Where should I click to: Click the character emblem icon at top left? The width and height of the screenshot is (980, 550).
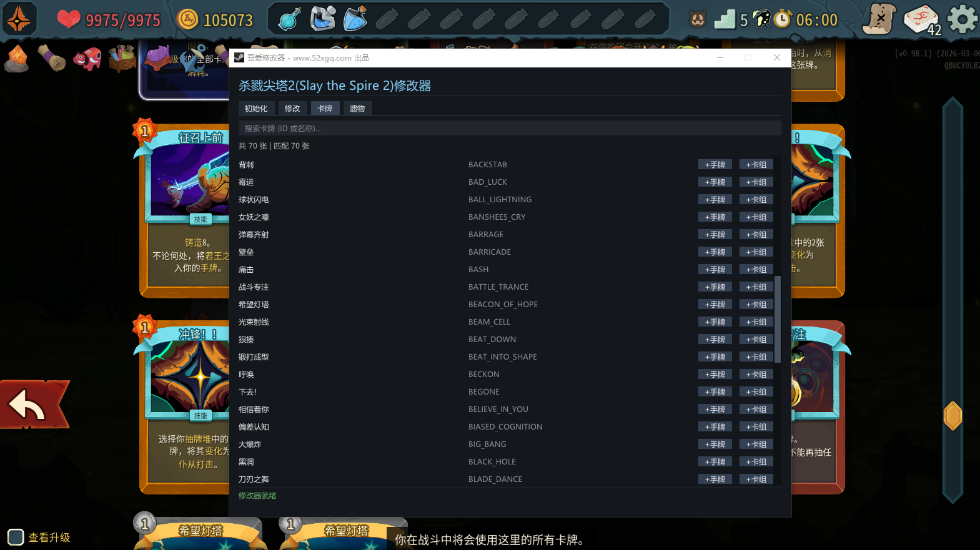[19, 19]
